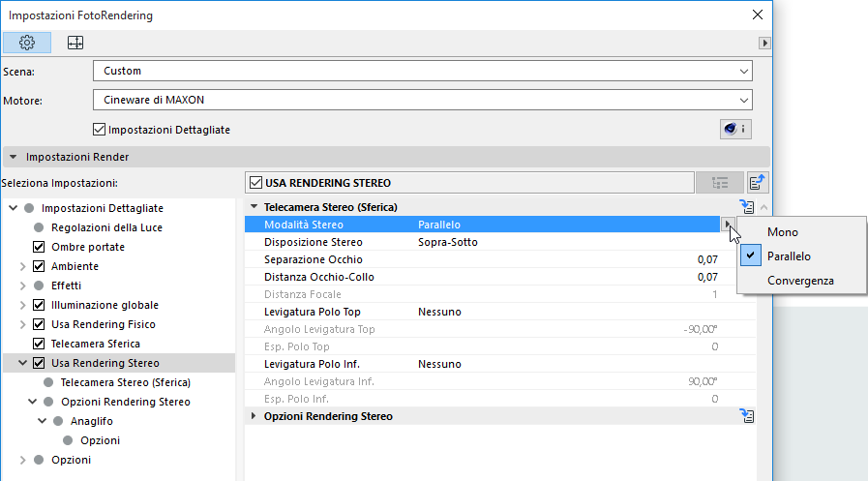Collapse Opzioni Rendering Stereo tree node
Viewport: 868px width, 481px height.
(x=33, y=402)
